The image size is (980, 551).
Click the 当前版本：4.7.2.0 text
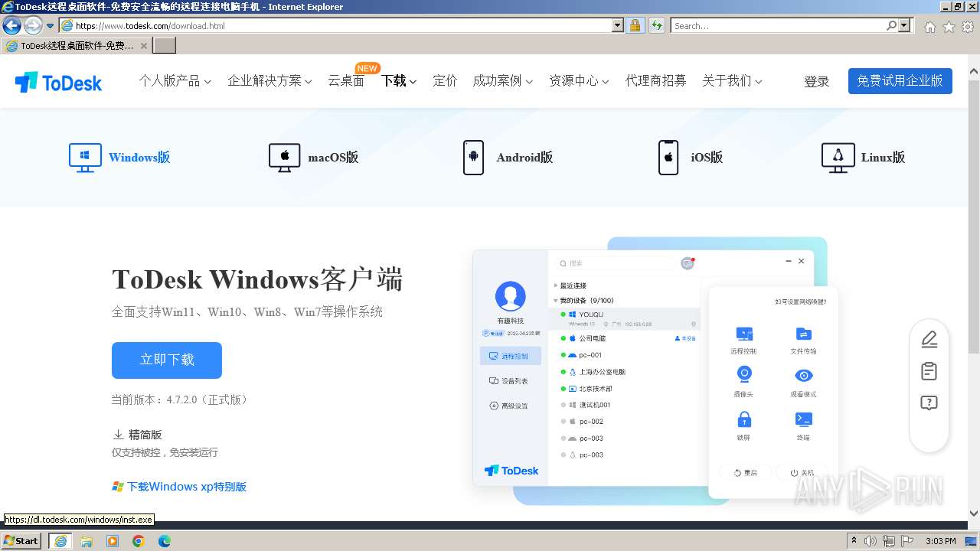tap(179, 399)
